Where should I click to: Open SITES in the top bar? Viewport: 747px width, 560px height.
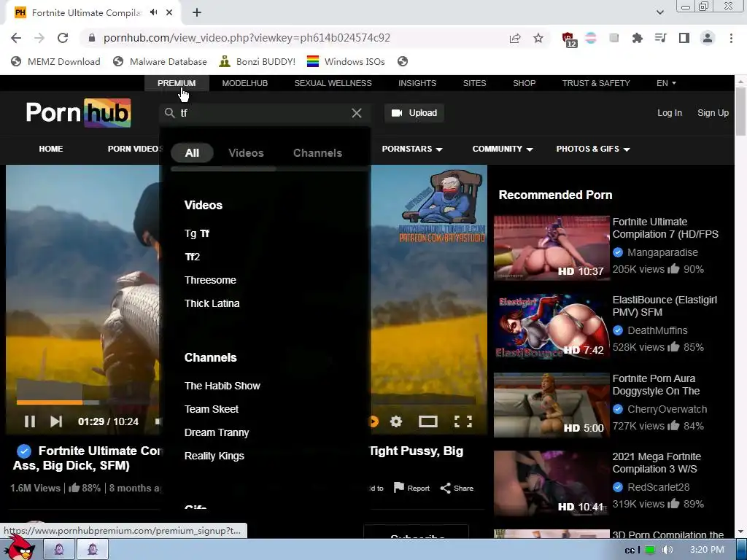pyautogui.click(x=474, y=83)
